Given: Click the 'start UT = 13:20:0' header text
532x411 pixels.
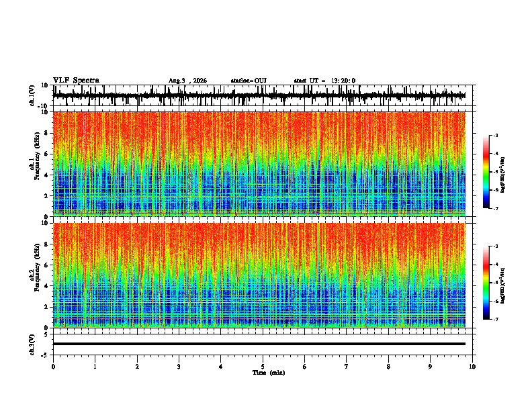Looking at the screenshot, I should (324, 81).
